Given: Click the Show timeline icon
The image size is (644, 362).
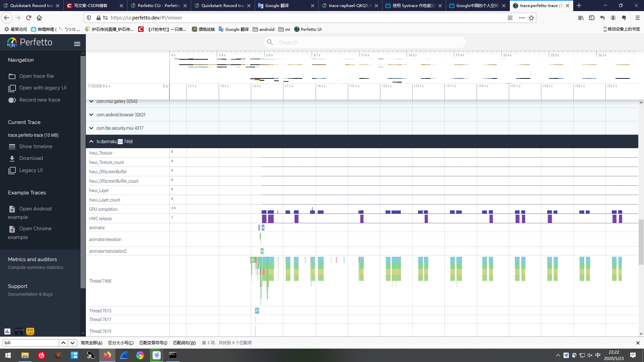Looking at the screenshot, I should pos(12,147).
